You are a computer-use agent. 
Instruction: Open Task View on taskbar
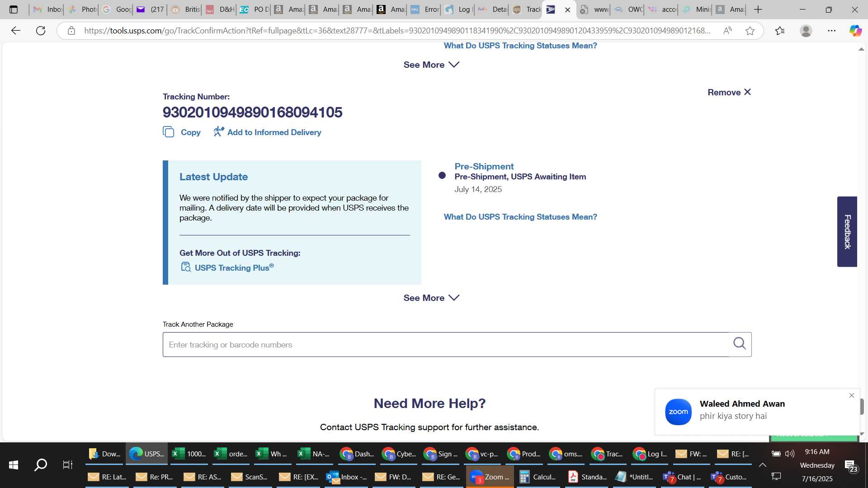pos(68,465)
